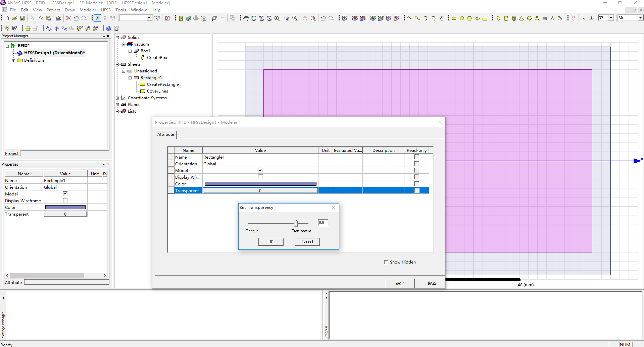Image resolution: width=644 pixels, height=347 pixels.
Task: Click the Project tab in Project Manager
Action: pos(12,154)
